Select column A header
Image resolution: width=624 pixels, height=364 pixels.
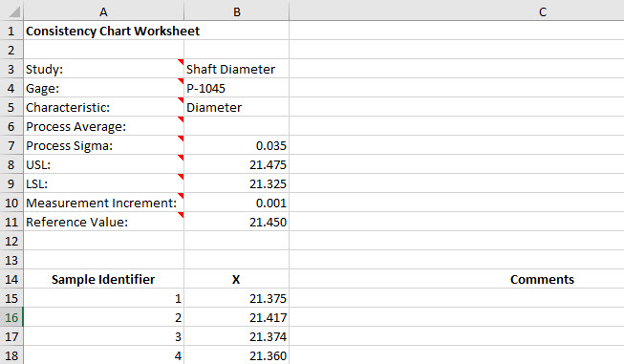[103, 11]
